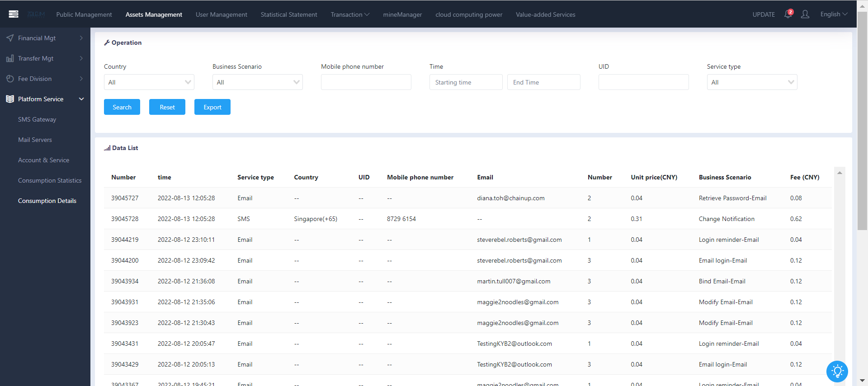Click phone number 8729 6154

point(401,219)
